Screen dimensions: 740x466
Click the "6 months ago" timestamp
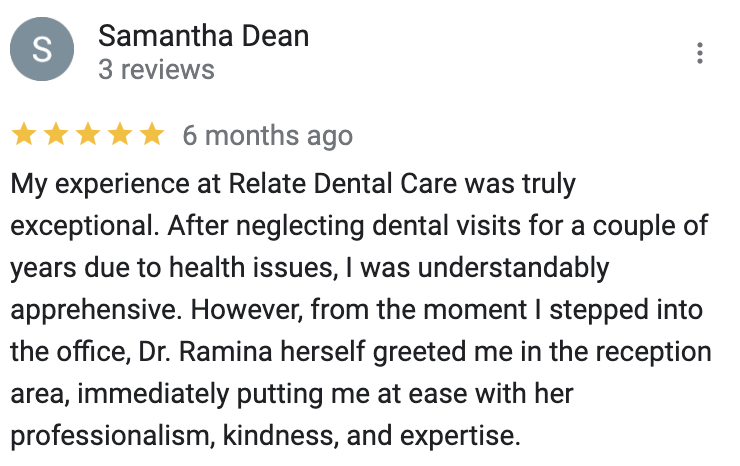(267, 136)
